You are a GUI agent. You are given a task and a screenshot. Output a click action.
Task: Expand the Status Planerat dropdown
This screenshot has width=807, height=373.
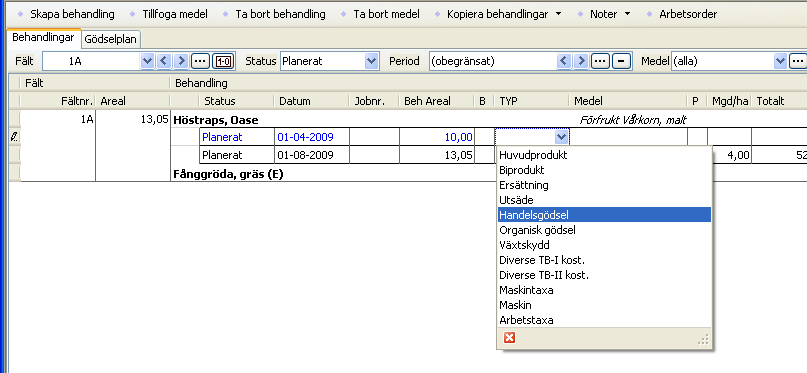[x=372, y=61]
